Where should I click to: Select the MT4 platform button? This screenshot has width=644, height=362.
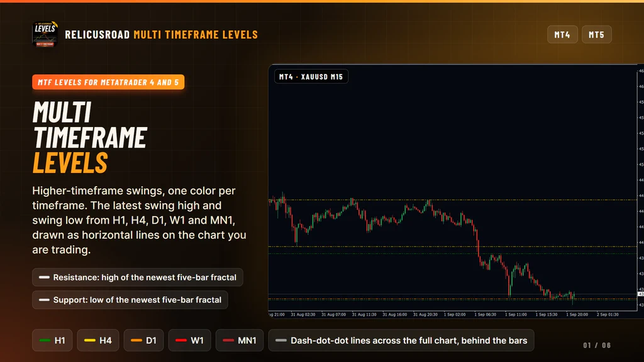click(x=562, y=35)
